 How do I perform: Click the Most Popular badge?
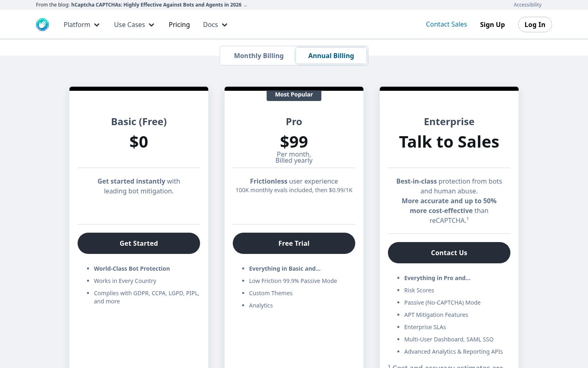pyautogui.click(x=294, y=95)
